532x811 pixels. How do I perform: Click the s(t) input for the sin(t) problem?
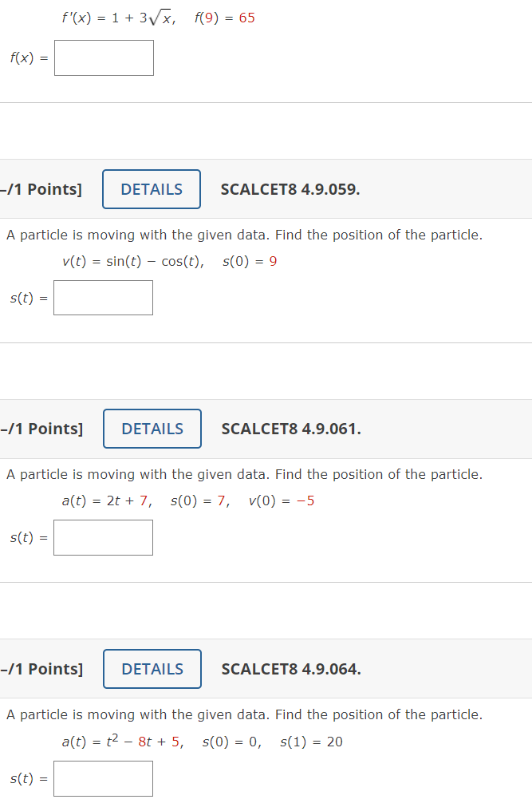pos(103,297)
